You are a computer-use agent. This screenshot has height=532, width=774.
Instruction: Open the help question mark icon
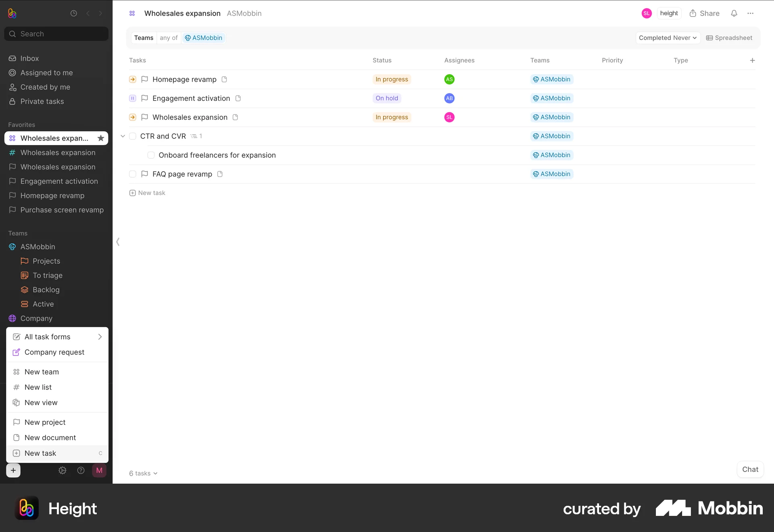click(81, 470)
